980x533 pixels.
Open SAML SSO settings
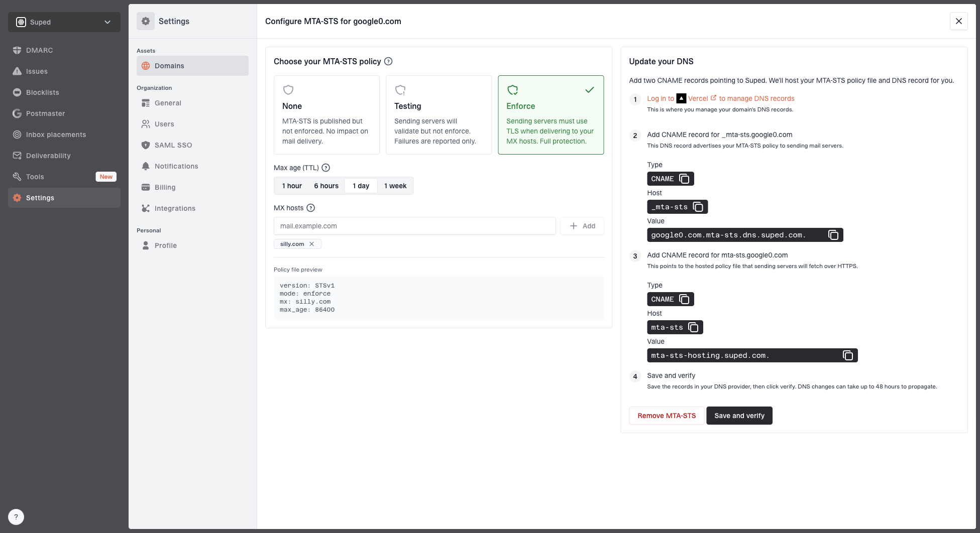coord(192,145)
